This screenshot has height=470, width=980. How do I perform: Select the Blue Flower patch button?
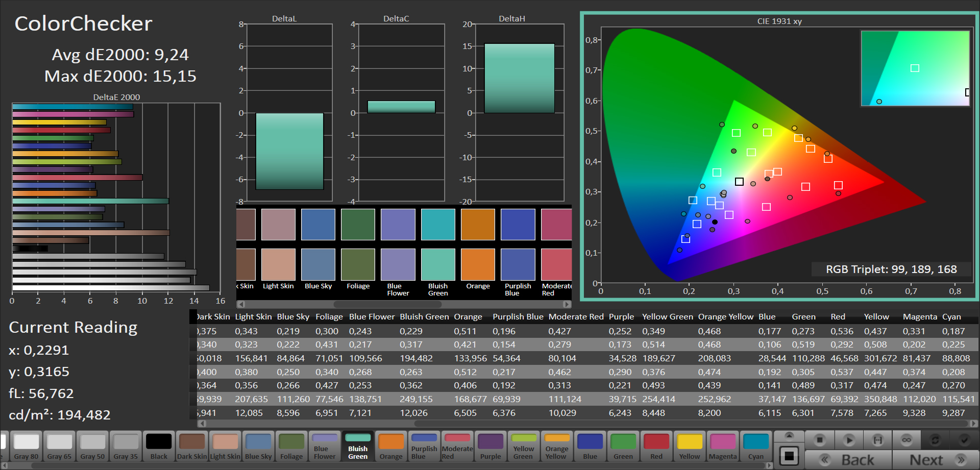point(325,447)
